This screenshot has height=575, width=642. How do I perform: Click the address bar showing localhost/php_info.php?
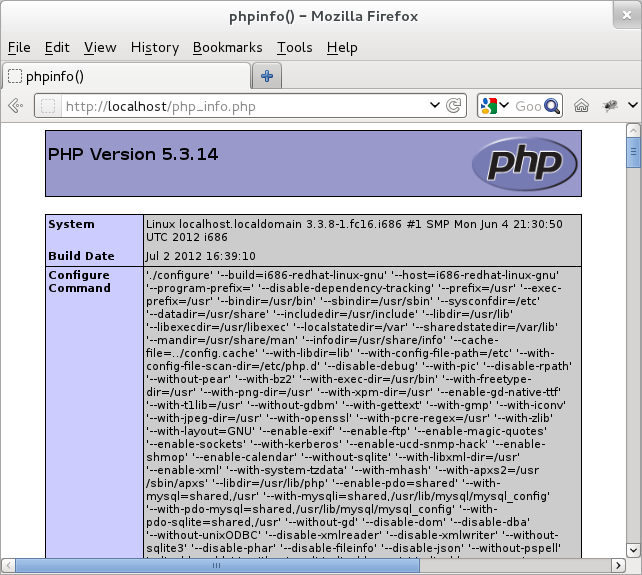[x=240, y=106]
